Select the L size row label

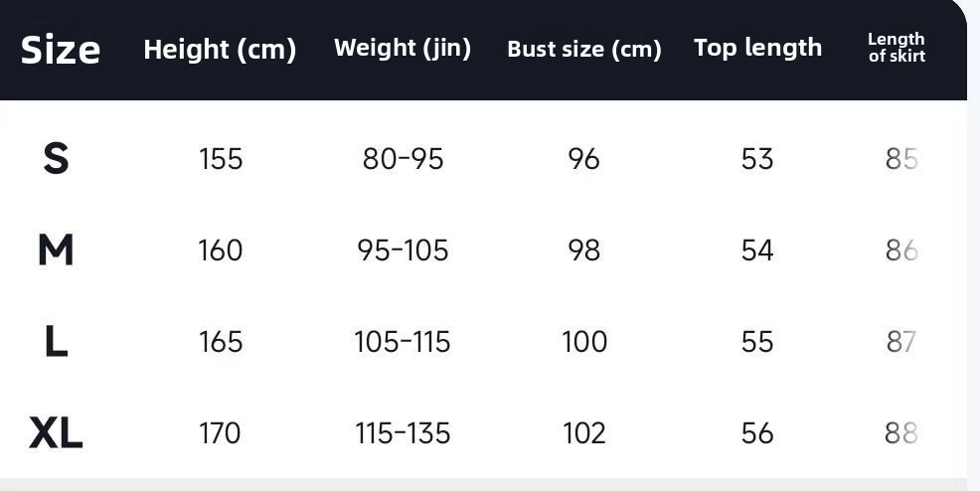pos(56,342)
